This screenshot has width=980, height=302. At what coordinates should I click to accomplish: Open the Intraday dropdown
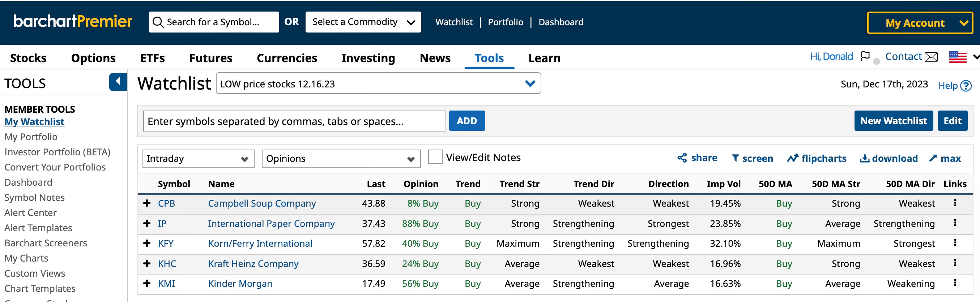pyautogui.click(x=198, y=159)
